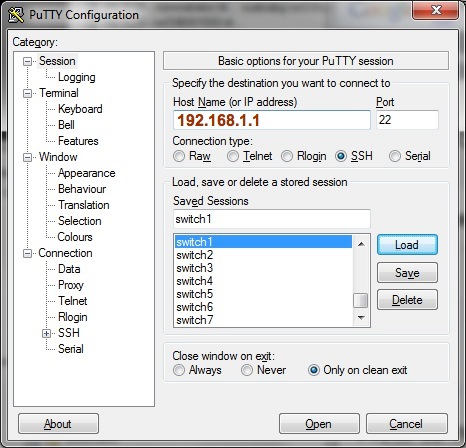This screenshot has height=448, width=466.
Task: Go to the Colours settings panel
Action: 75,237
